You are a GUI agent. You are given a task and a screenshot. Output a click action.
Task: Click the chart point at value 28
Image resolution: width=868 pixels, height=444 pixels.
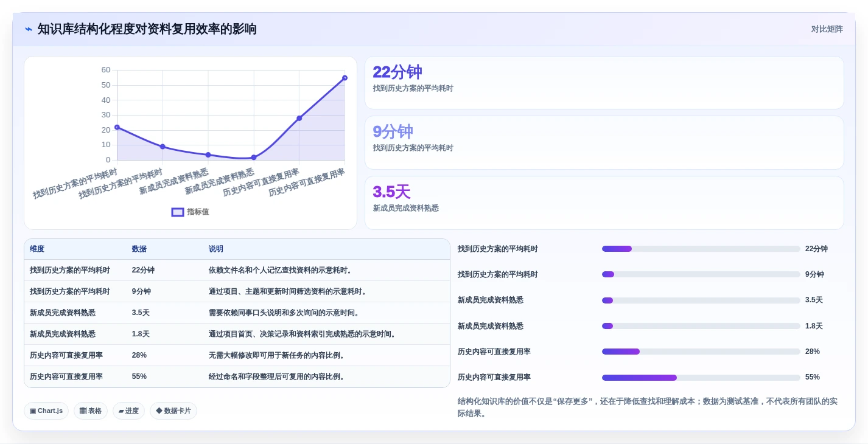tap(299, 118)
